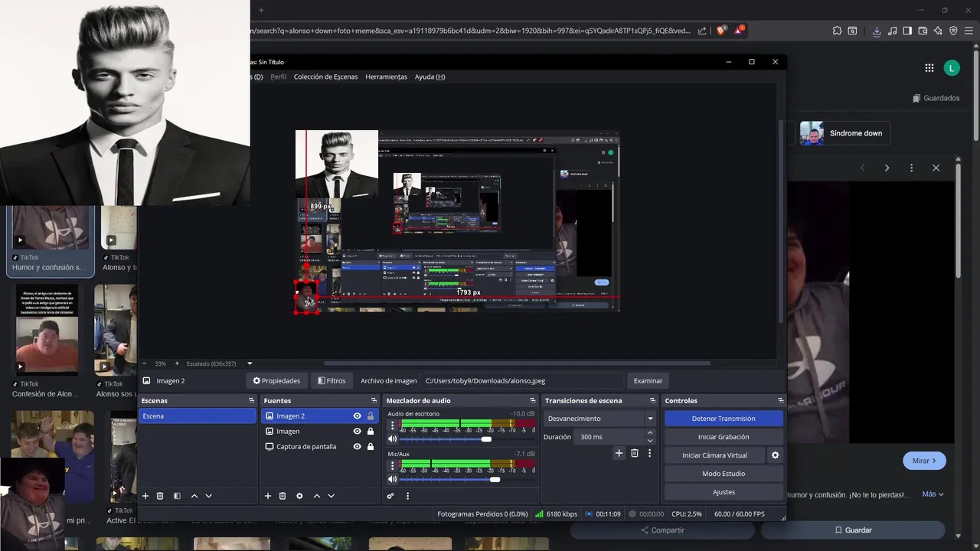Image resolution: width=980 pixels, height=551 pixels.
Task: Open browser extensions puzzle icon
Action: [837, 31]
